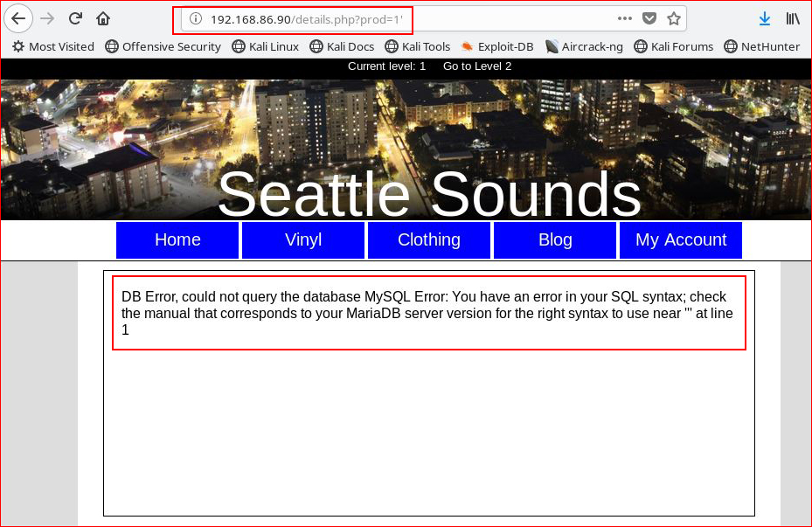Reload the current page

pyautogui.click(x=76, y=18)
